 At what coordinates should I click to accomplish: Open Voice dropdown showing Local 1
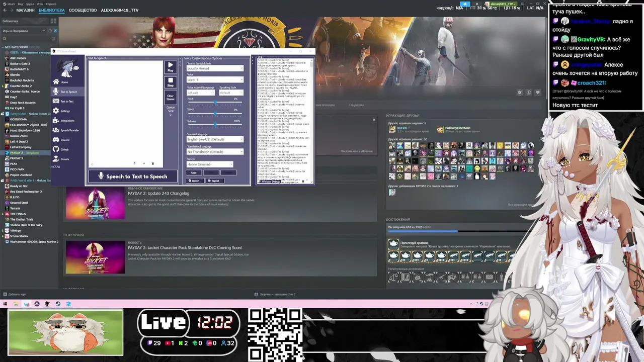click(215, 79)
